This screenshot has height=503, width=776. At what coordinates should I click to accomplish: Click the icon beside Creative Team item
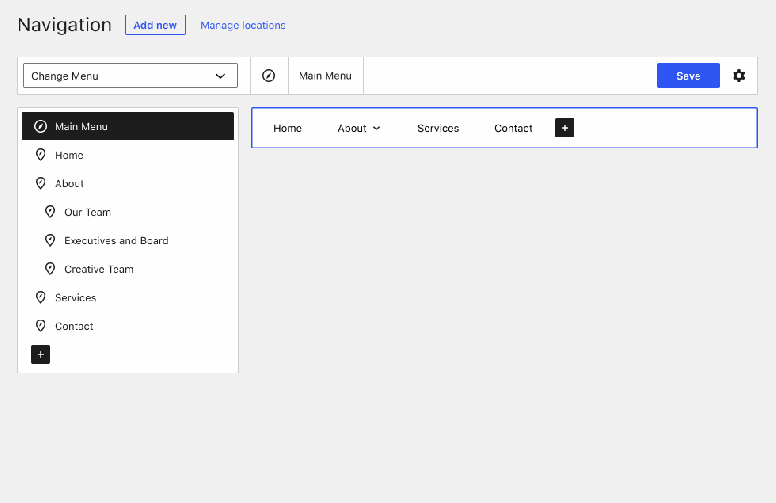click(50, 269)
